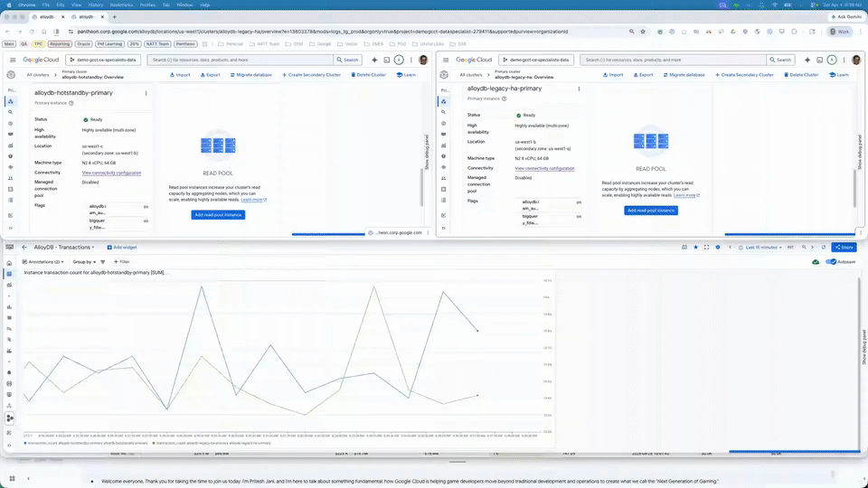
Task: Open Chrome three-dot menu
Action: (x=862, y=32)
